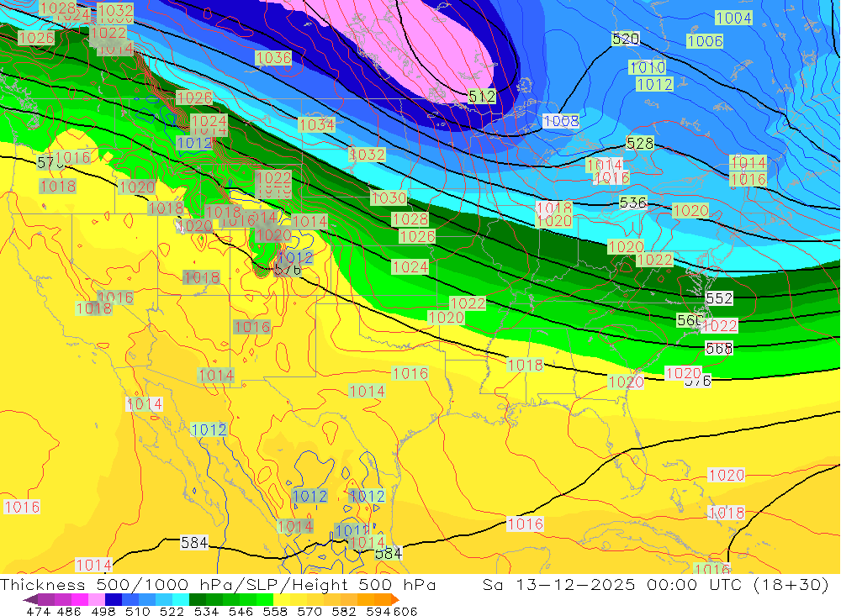
Task: Click the 528 height contour label
Action: pos(640,143)
